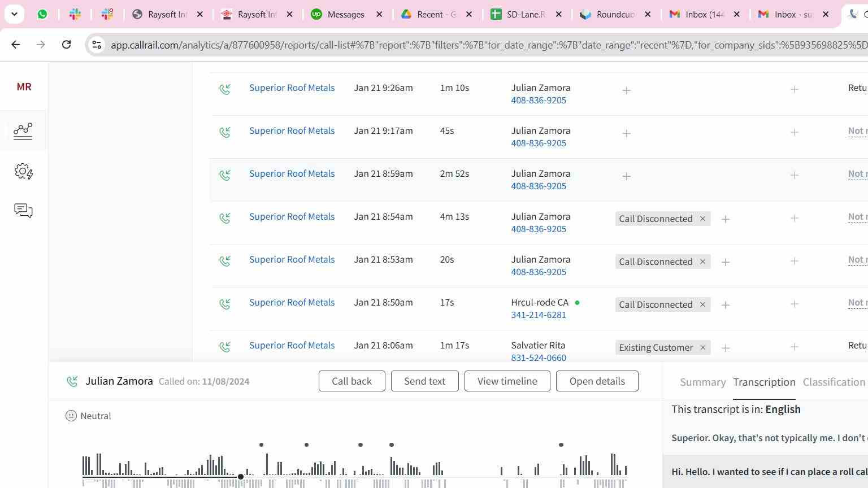Image resolution: width=868 pixels, height=488 pixels.
Task: Add a tag to the Jan 21 9:26am call
Action: click(626, 90)
